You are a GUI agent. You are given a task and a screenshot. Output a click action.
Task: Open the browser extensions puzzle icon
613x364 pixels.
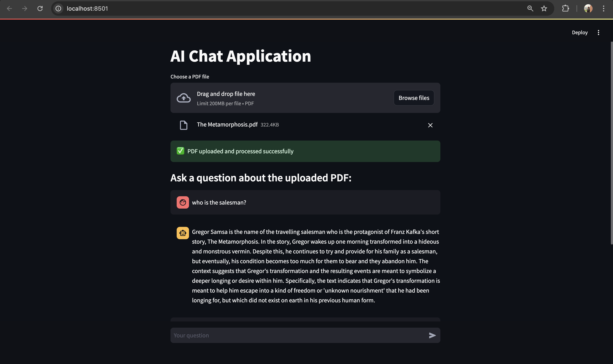pos(565,9)
